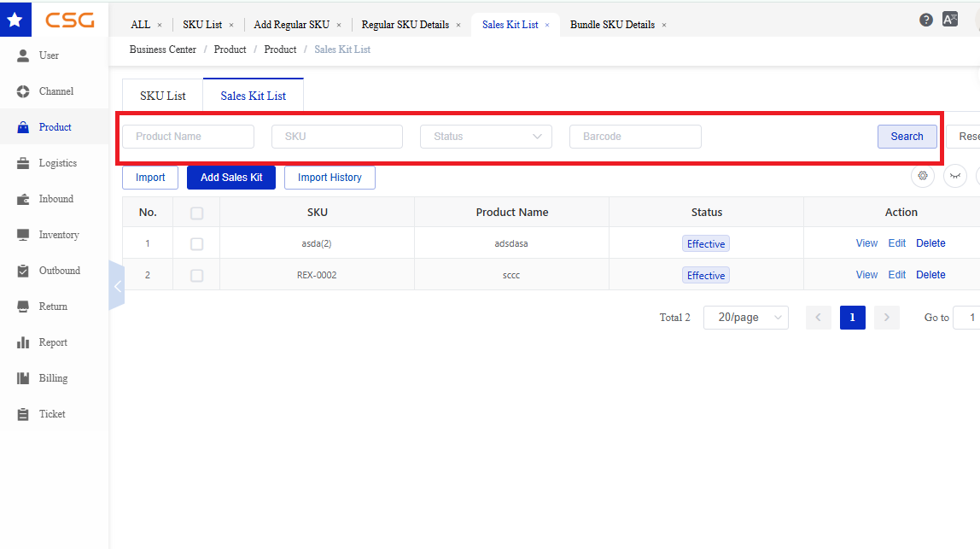The image size is (980, 549).
Task: Select page 1 in pagination
Action: pyautogui.click(x=853, y=318)
